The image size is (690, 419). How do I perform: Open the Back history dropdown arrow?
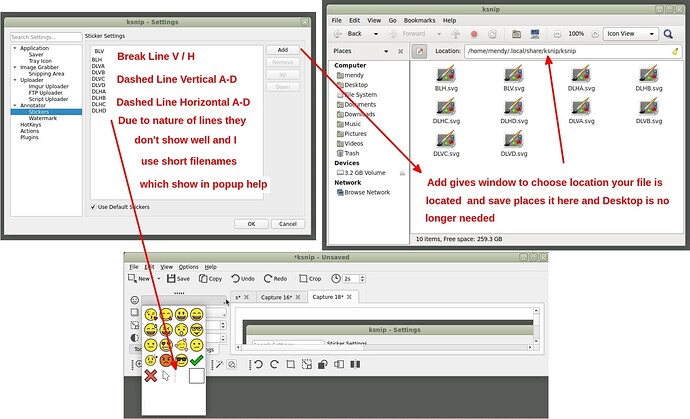click(x=376, y=34)
